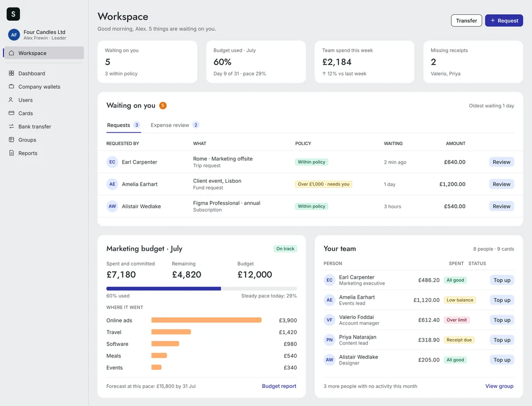Click the Workspace home icon
The image size is (532, 406).
pyautogui.click(x=12, y=53)
